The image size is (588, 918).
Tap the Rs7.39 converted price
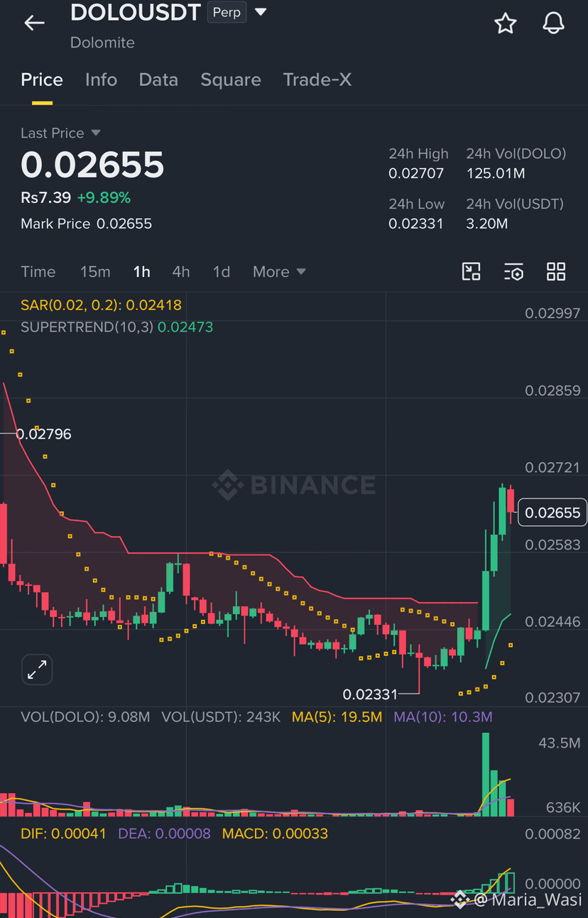click(45, 197)
